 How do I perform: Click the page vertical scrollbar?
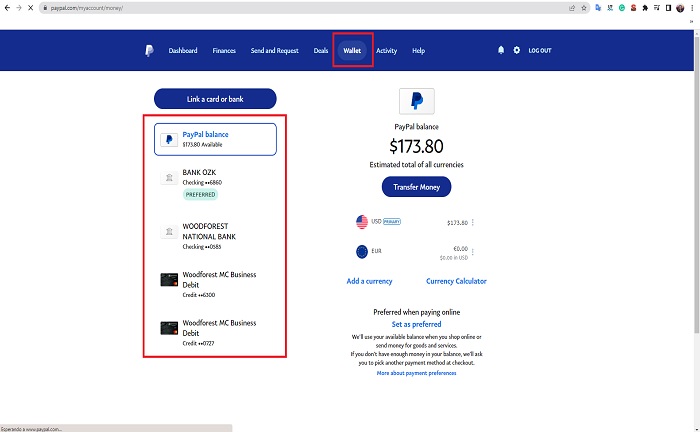(696, 183)
